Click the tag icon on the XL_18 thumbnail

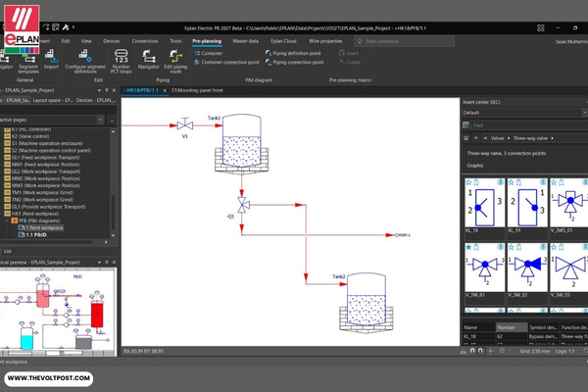click(476, 182)
